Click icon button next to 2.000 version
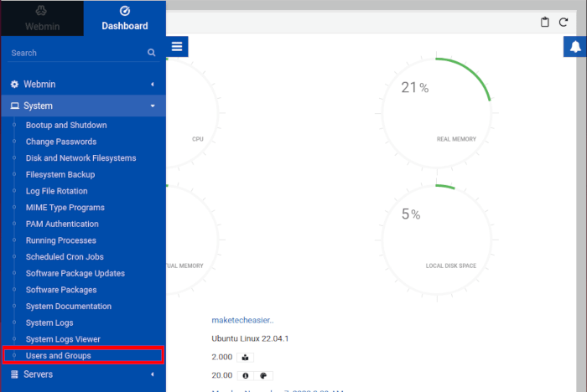 coord(245,358)
